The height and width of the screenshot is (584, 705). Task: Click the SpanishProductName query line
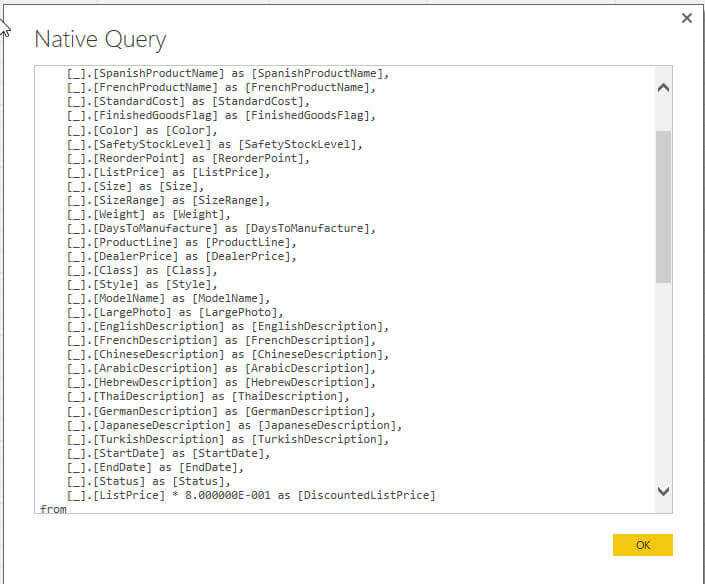(228, 73)
